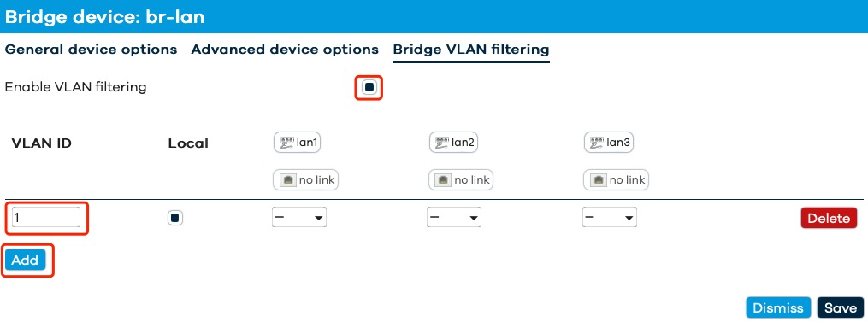Toggle the Local checkbox for VLAN 1

[x=175, y=218]
